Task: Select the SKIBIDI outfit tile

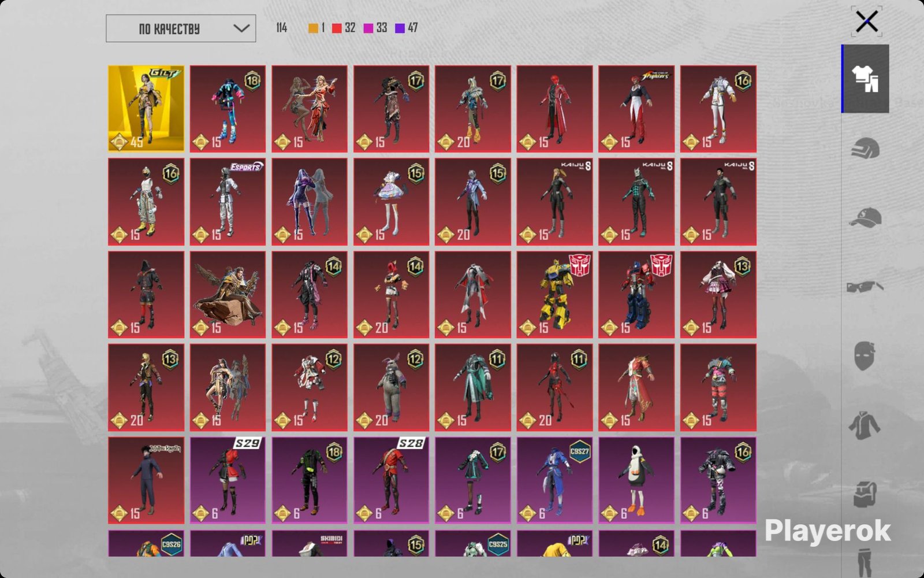Action: click(310, 543)
